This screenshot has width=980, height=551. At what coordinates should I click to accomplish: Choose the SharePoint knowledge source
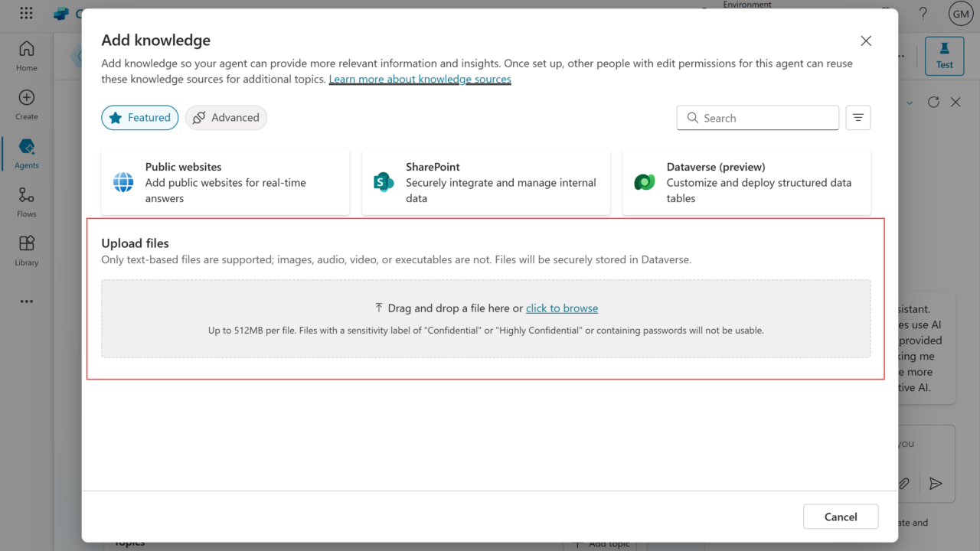pyautogui.click(x=486, y=182)
